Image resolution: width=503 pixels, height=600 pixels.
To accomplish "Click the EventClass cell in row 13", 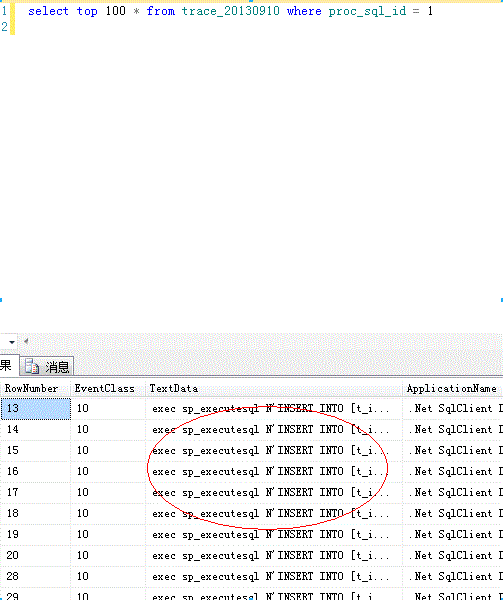I will (x=108, y=409).
